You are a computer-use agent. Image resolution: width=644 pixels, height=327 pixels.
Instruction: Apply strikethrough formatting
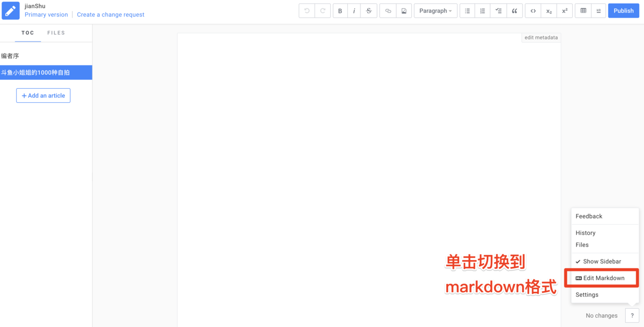pyautogui.click(x=369, y=10)
